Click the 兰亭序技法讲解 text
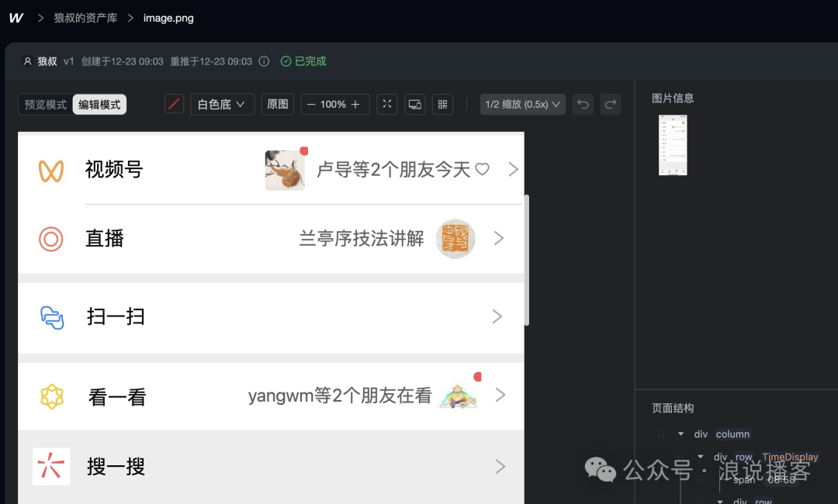Screen dimensions: 838x504 click(362, 239)
